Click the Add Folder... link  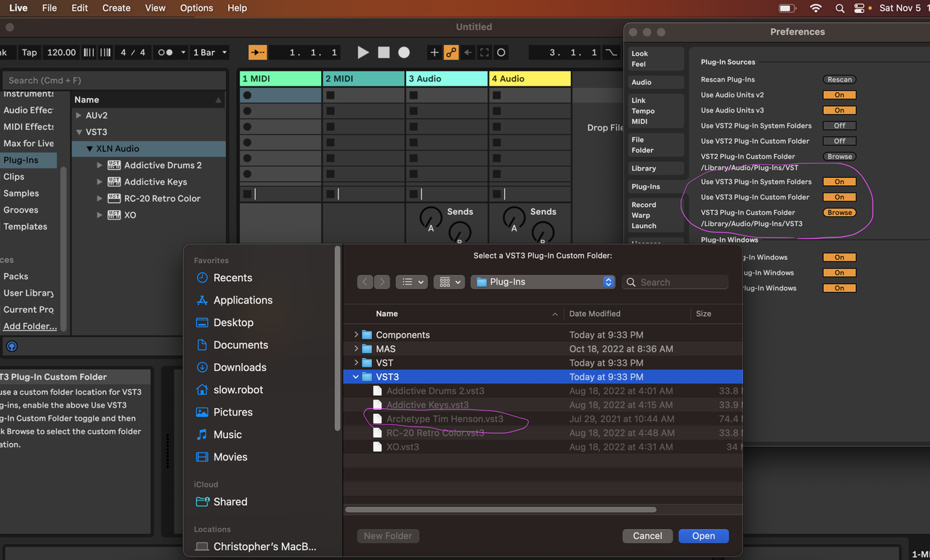click(x=30, y=326)
